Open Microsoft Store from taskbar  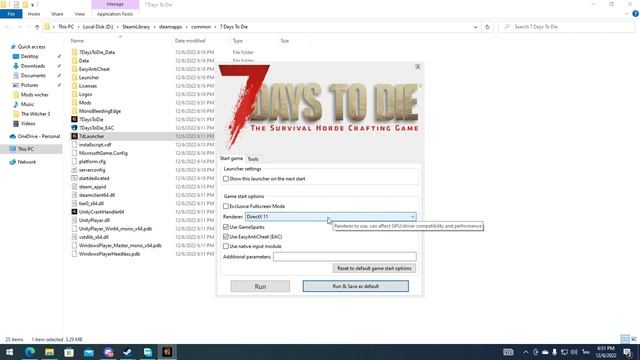tap(69, 352)
